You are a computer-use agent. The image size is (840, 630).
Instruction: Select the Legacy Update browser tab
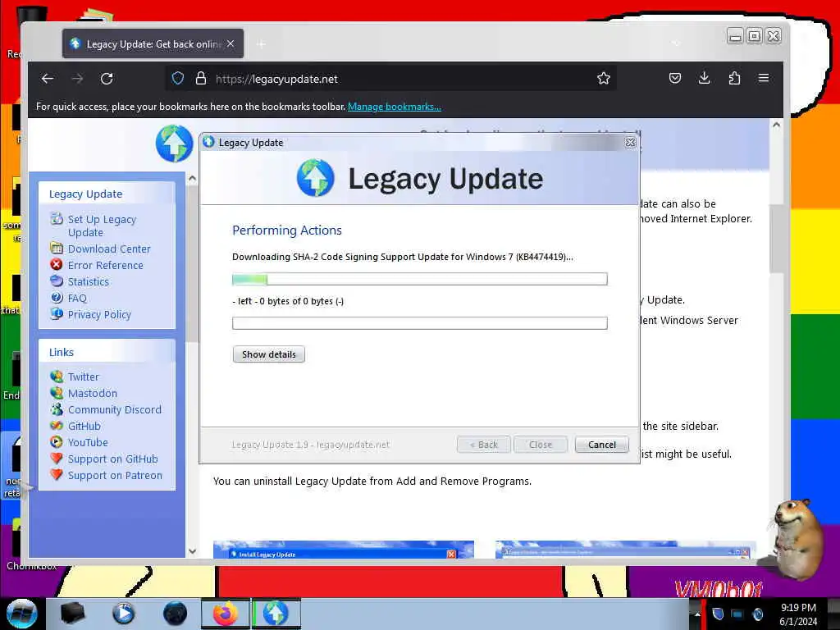pos(153,44)
